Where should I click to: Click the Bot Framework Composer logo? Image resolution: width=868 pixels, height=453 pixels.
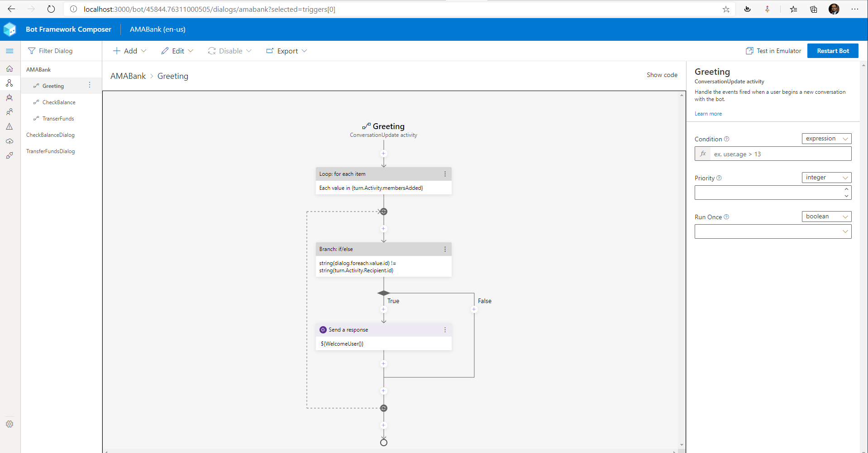10,29
